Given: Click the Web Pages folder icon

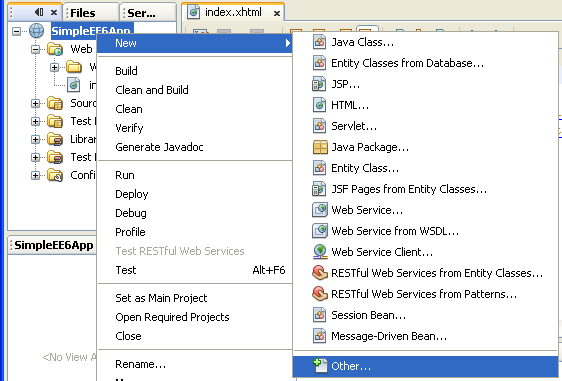Looking at the screenshot, I should tap(55, 49).
